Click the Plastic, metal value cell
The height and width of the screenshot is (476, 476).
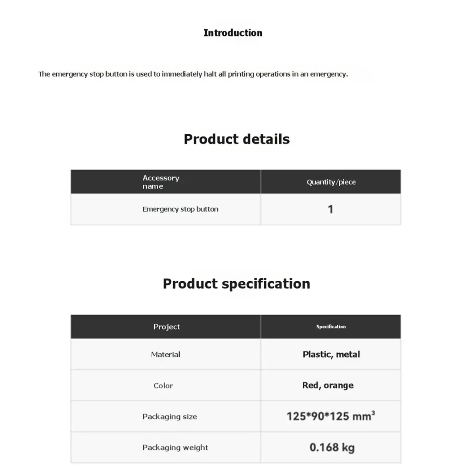tap(331, 355)
